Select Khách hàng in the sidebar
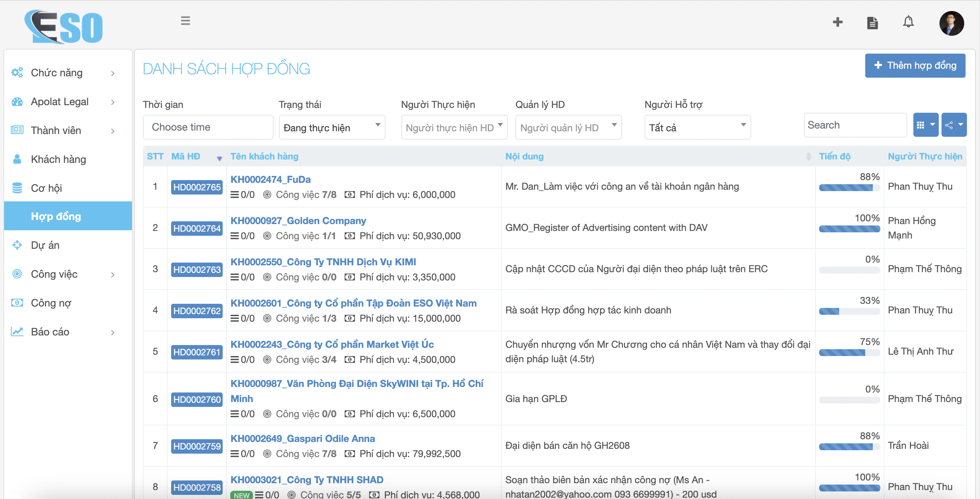 [58, 159]
